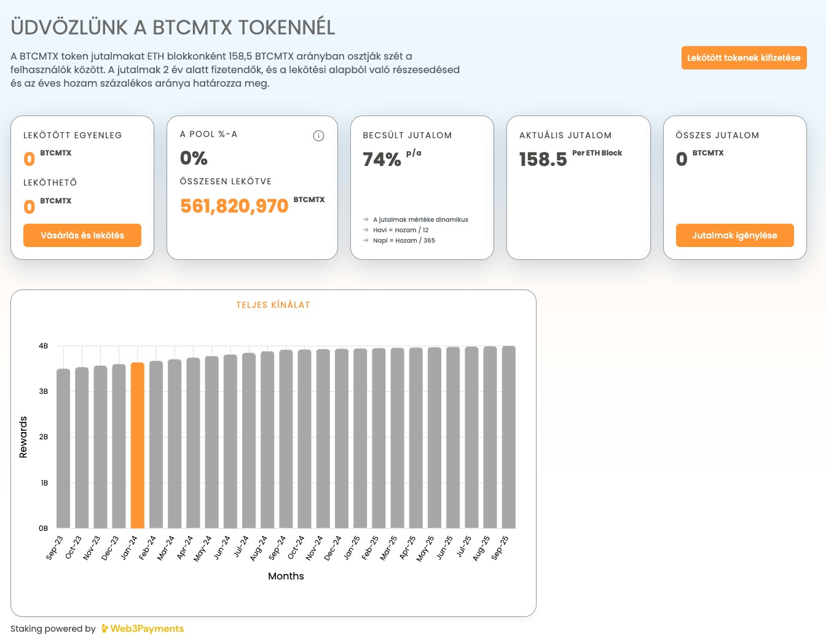Click the '0%' pool share value
This screenshot has height=644, width=826.
[x=194, y=158]
